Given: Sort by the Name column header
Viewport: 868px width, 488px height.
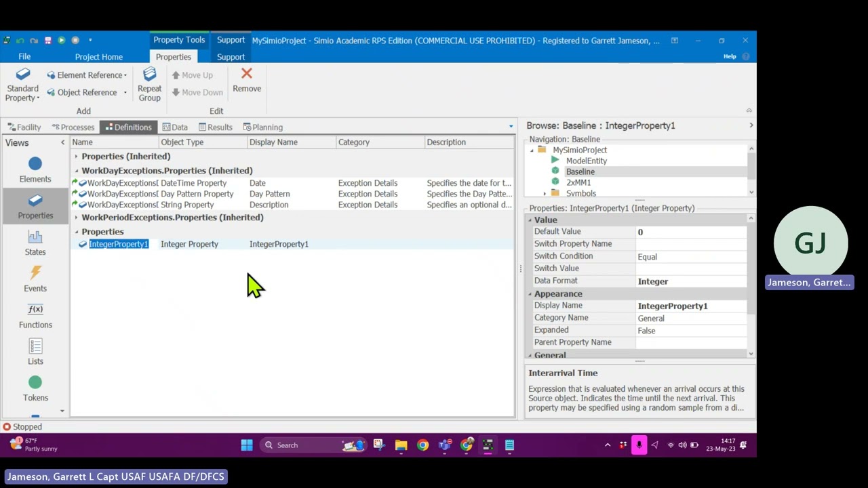Looking at the screenshot, I should [115, 142].
